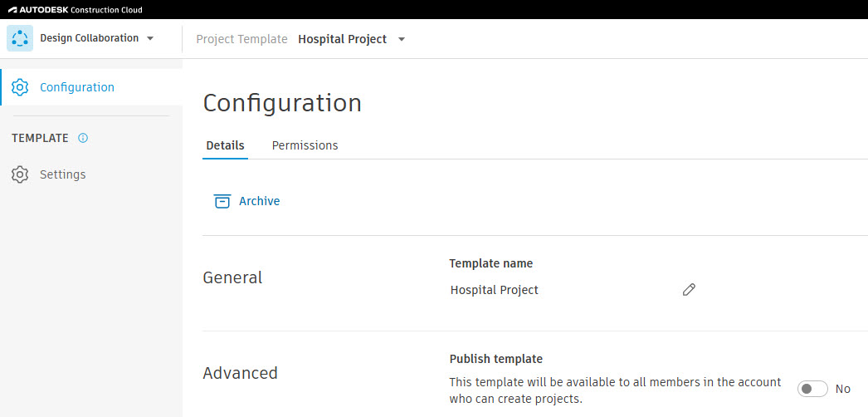
Task: Click the Hospital Project template name field
Action: click(495, 290)
